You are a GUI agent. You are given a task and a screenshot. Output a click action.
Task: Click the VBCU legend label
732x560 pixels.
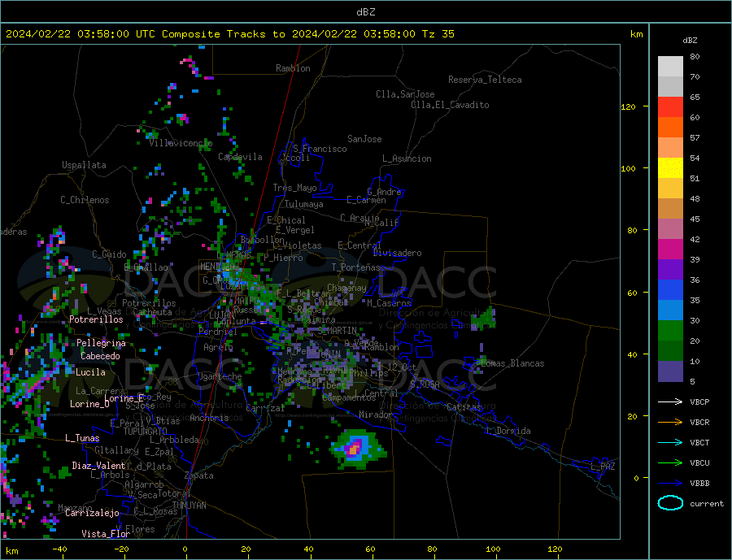[699, 463]
